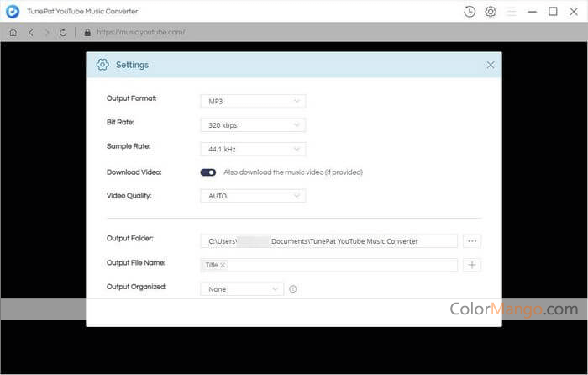Navigate forward with the right arrow
The height and width of the screenshot is (375, 588).
pyautogui.click(x=47, y=33)
